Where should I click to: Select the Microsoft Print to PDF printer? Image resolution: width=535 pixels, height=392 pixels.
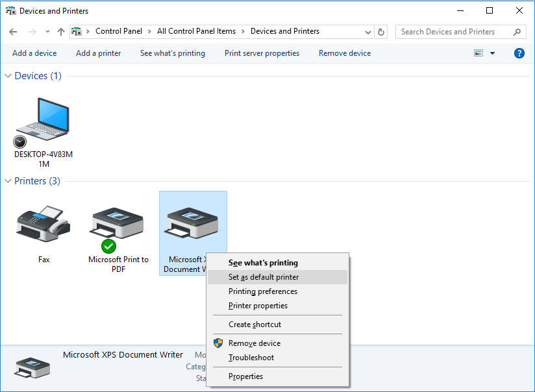(118, 225)
